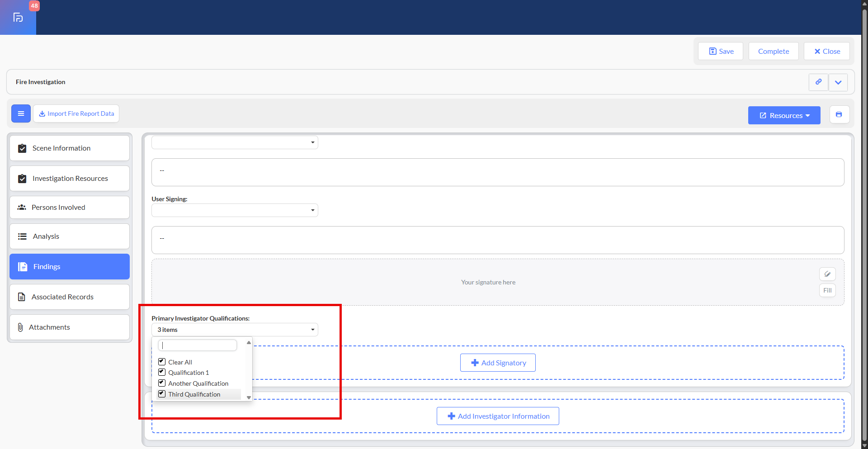Click the print icon button
This screenshot has width=868, height=449.
[x=839, y=115]
